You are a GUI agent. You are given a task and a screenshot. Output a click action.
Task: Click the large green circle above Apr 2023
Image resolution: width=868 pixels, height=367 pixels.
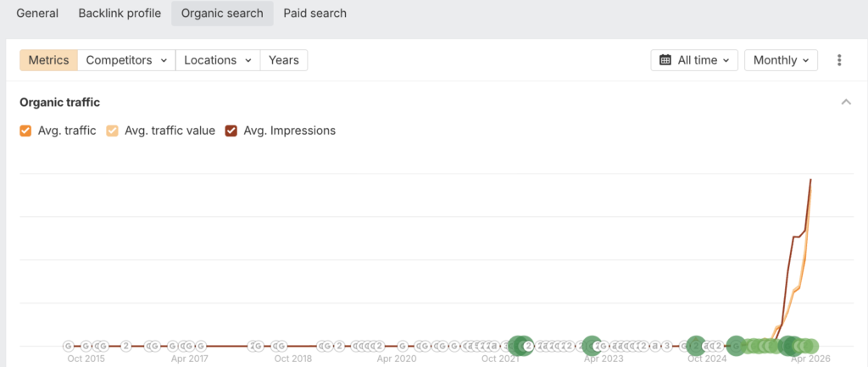592,345
